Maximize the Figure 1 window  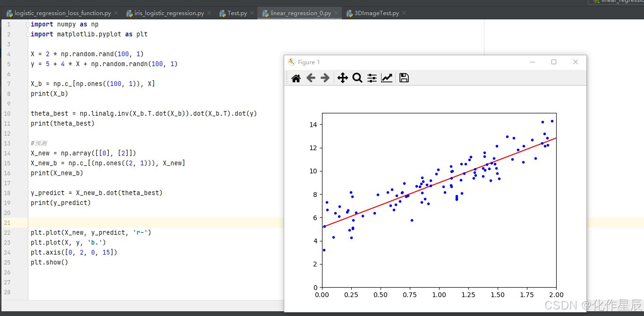(x=554, y=62)
